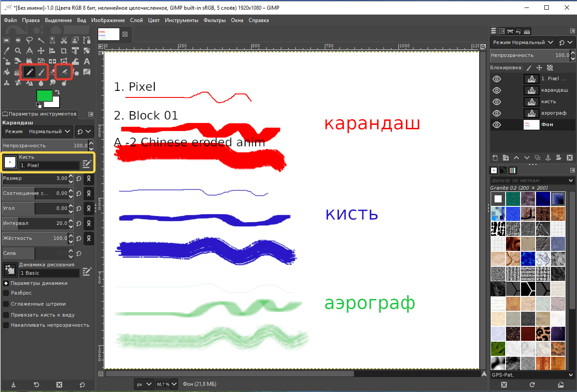This screenshot has height=392, width=577.
Task: Open the Правка menu
Action: (31, 20)
